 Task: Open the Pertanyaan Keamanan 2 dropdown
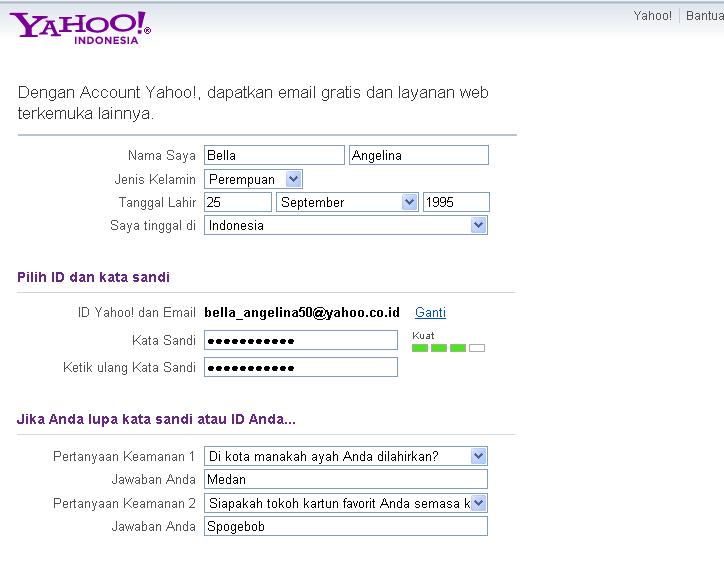point(346,503)
